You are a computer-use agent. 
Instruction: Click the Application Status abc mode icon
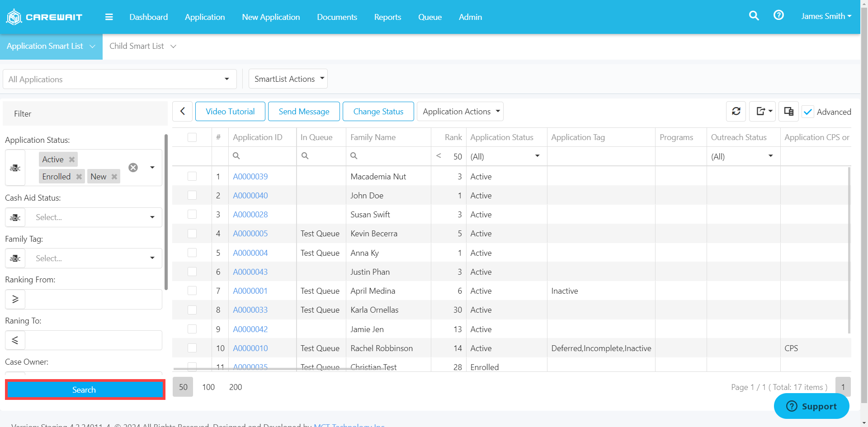pos(15,168)
